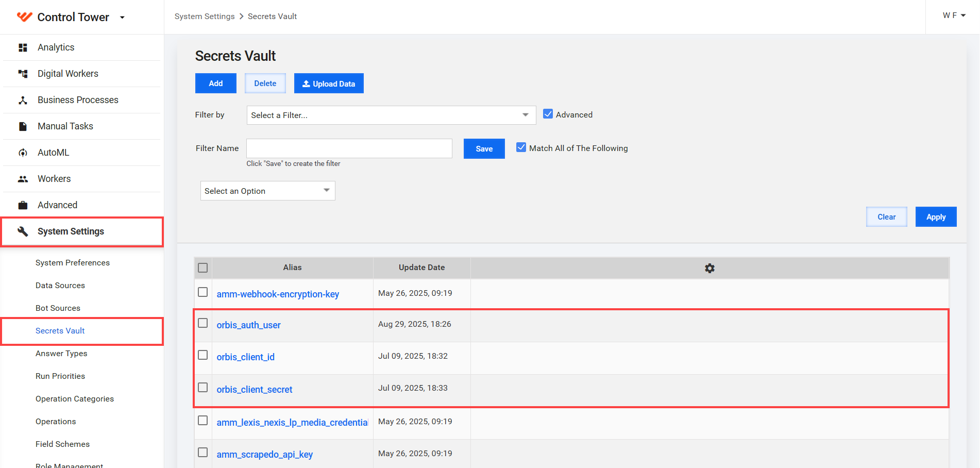Open the orbis_client_secret secret

pos(255,390)
